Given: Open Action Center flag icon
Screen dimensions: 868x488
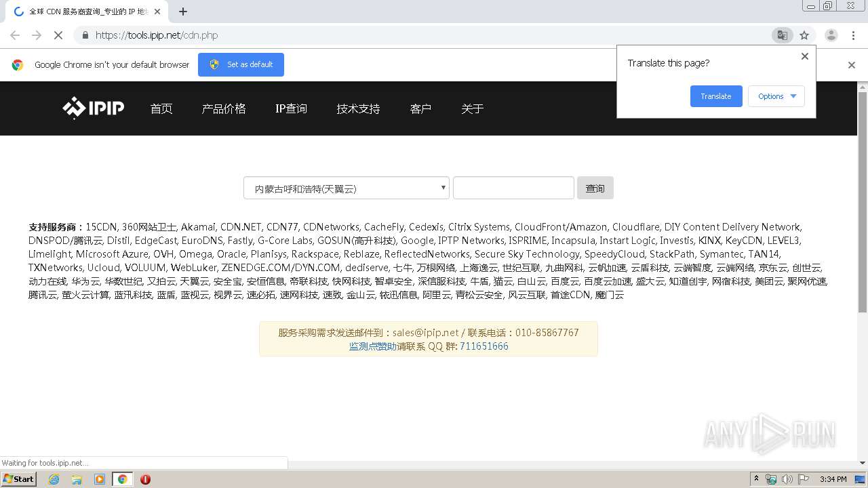Looking at the screenshot, I should (x=804, y=479).
